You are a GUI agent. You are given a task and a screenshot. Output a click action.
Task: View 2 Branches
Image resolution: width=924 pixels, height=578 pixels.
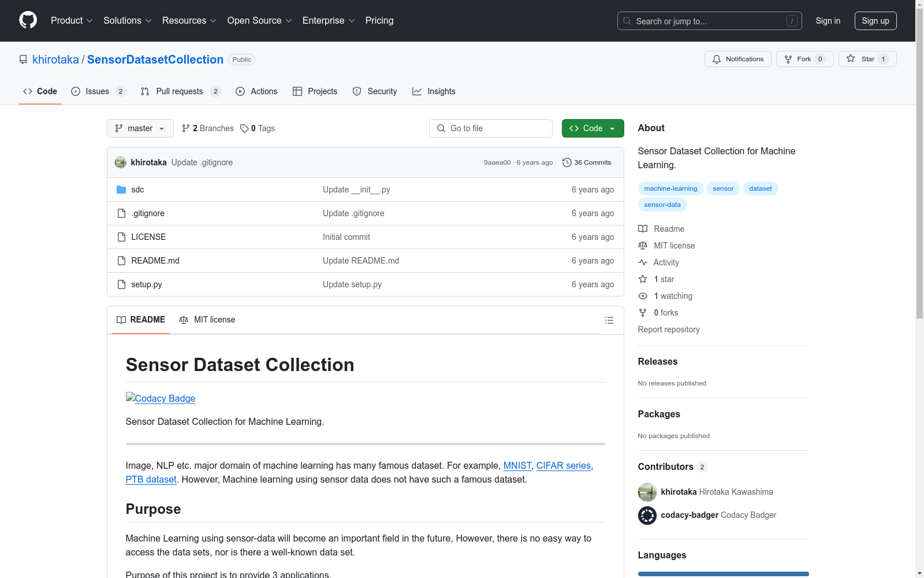pyautogui.click(x=208, y=128)
